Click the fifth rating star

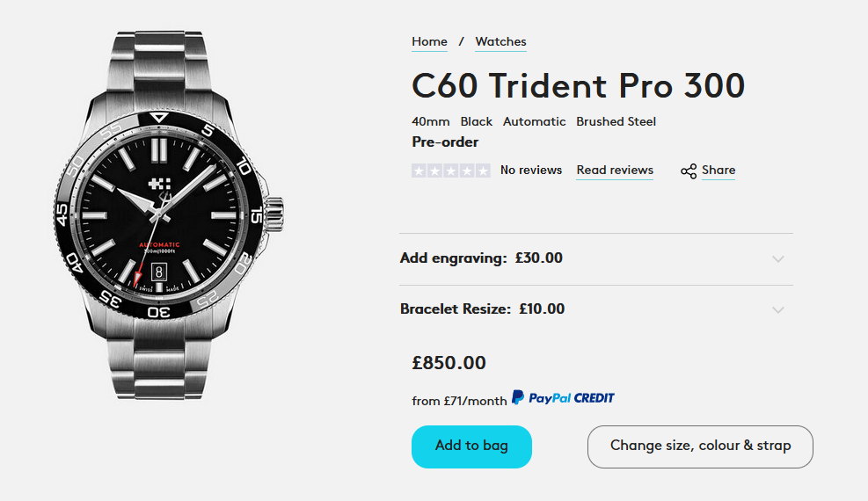click(x=483, y=171)
